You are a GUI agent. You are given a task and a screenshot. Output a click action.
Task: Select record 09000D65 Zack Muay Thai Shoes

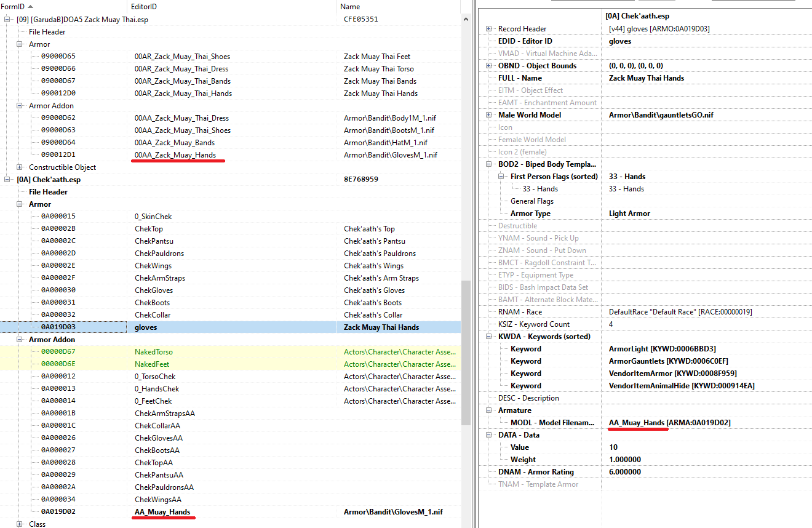click(x=230, y=57)
